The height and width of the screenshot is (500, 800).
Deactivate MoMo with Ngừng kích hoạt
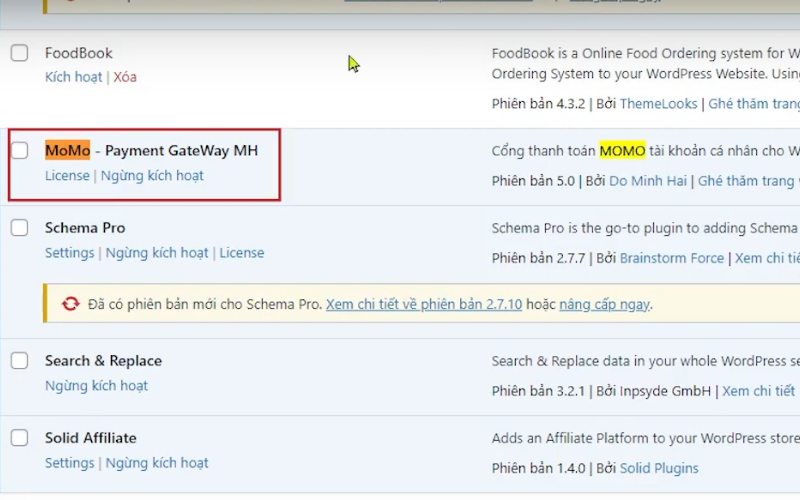tap(152, 176)
